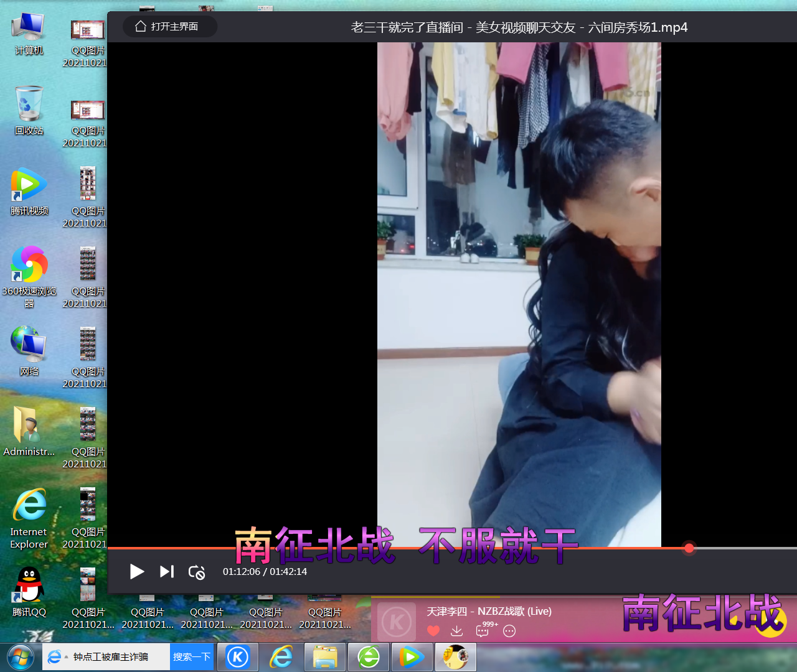The image size is (797, 672).
Task: Open the file explorer taskbar icon
Action: 325,657
